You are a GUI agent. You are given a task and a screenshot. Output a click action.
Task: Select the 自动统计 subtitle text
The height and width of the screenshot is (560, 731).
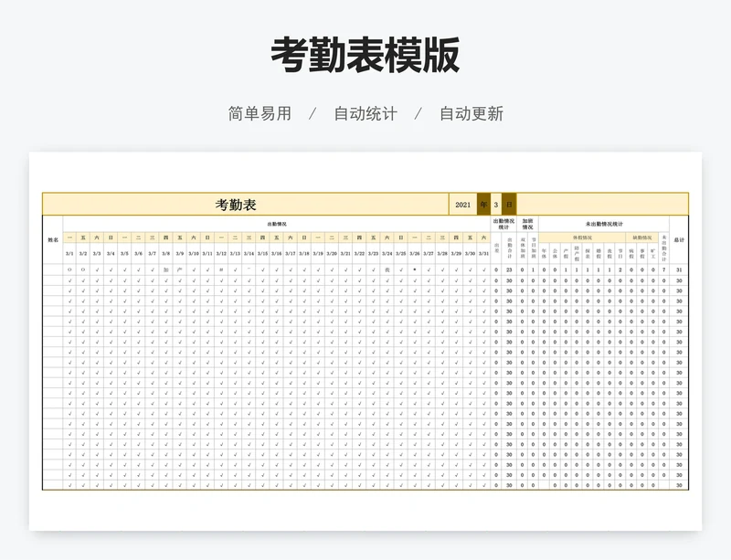[x=365, y=113]
